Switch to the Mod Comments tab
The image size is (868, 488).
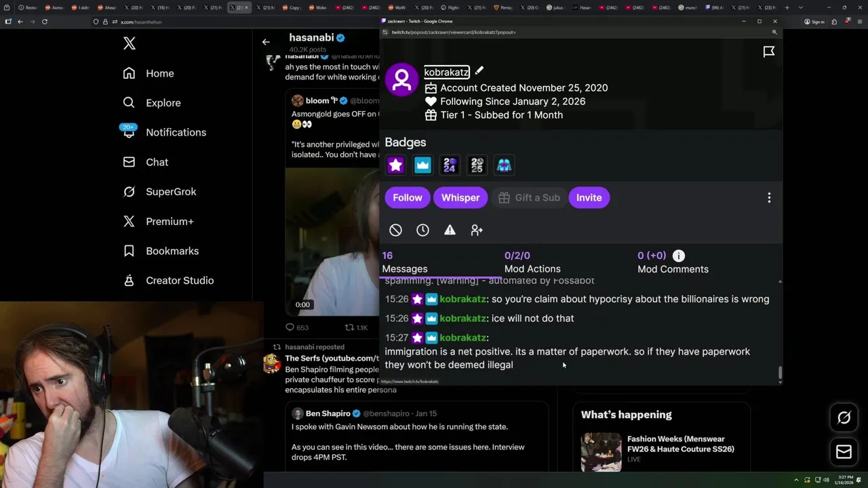673,262
